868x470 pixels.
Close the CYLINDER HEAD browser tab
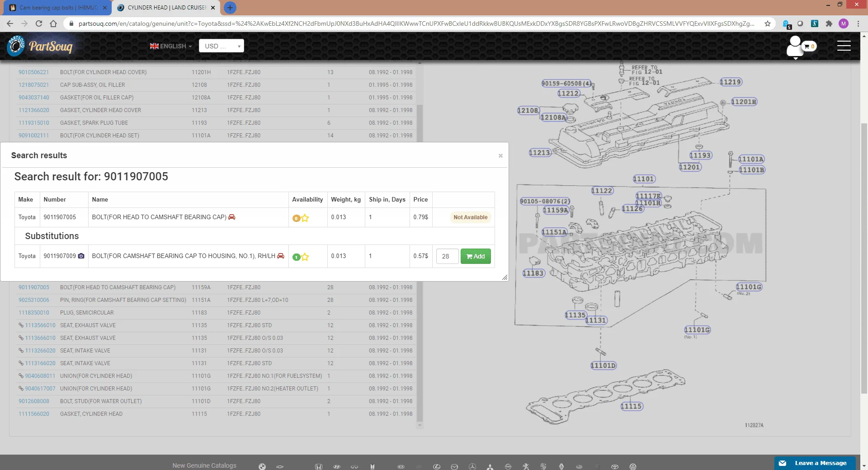click(x=213, y=8)
